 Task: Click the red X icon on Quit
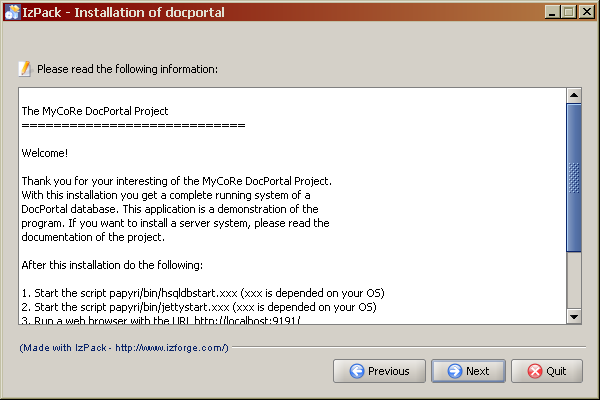[x=535, y=371]
